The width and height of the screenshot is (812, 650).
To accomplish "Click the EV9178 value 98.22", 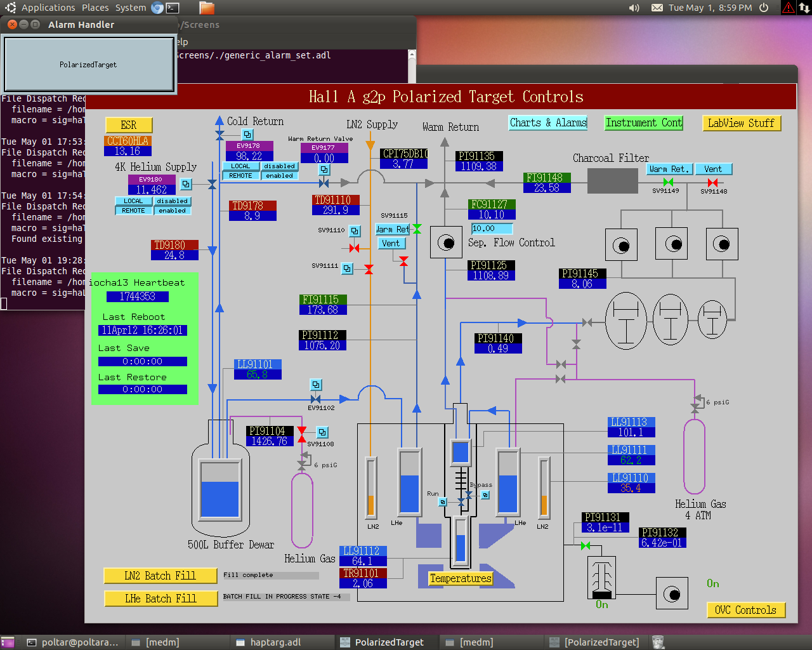I will coord(249,156).
